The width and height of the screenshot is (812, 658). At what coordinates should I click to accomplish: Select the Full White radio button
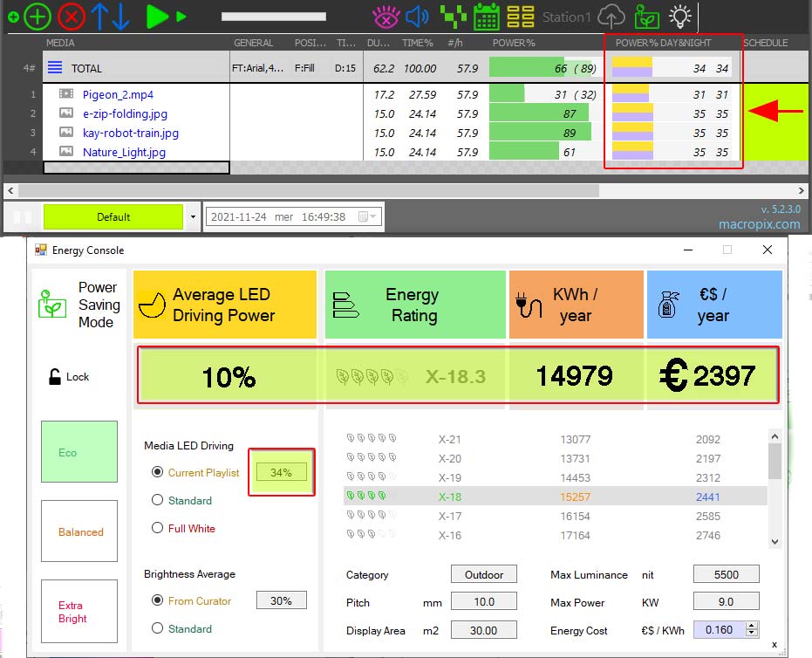(158, 528)
